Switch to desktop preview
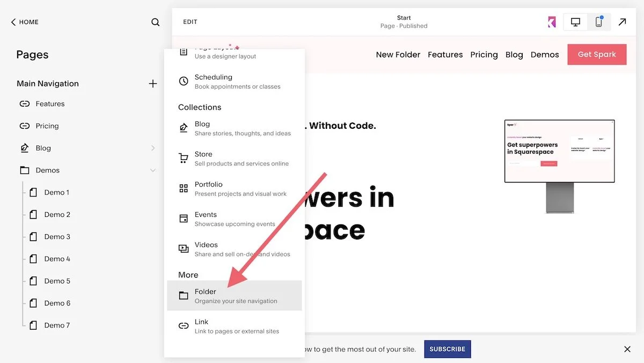 [x=575, y=22]
